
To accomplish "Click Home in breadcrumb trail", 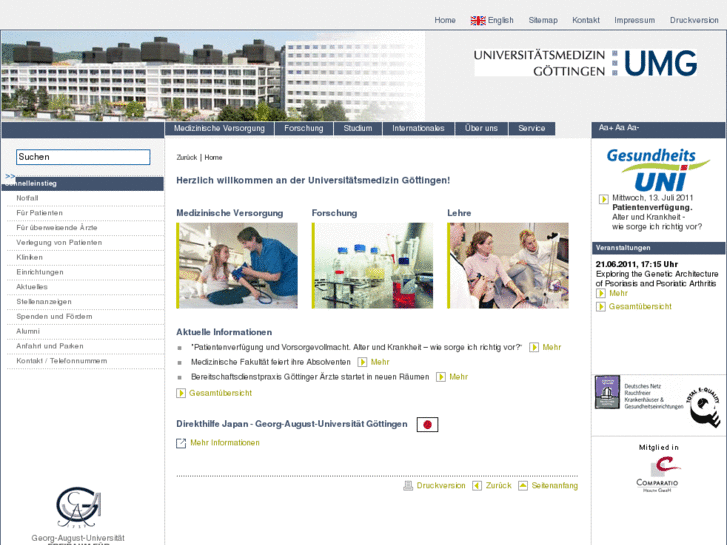I will 213,158.
